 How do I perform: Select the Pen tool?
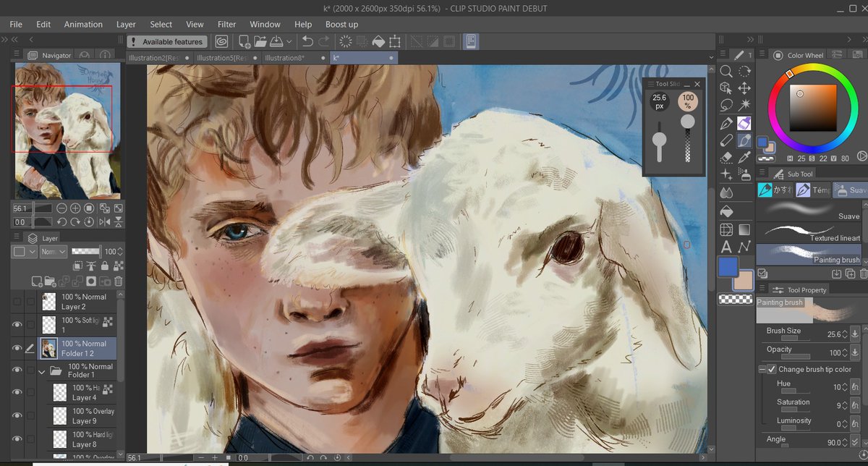[x=726, y=122]
